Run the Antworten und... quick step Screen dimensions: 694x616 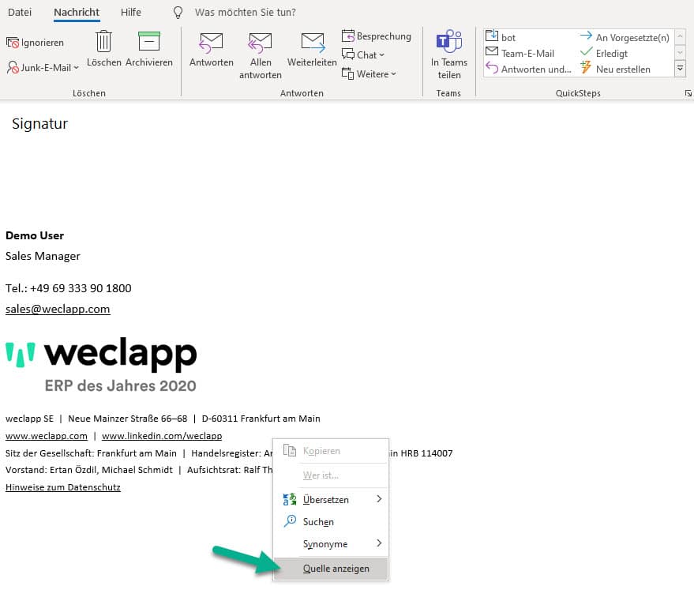pos(528,69)
